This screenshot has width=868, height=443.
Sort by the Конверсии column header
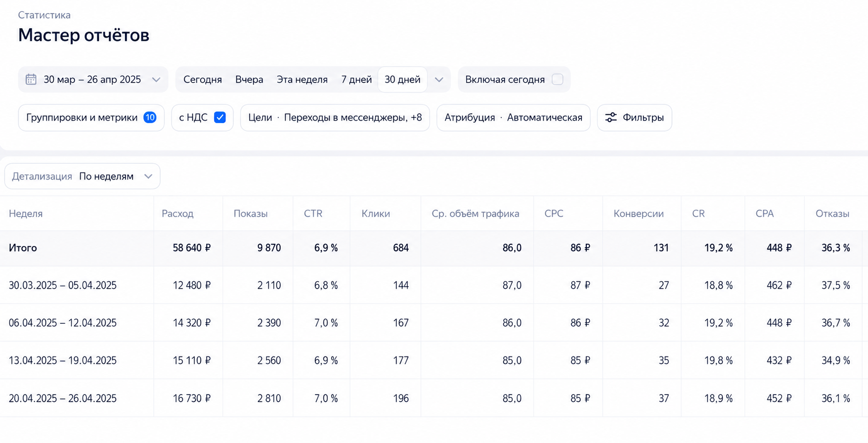[639, 214]
